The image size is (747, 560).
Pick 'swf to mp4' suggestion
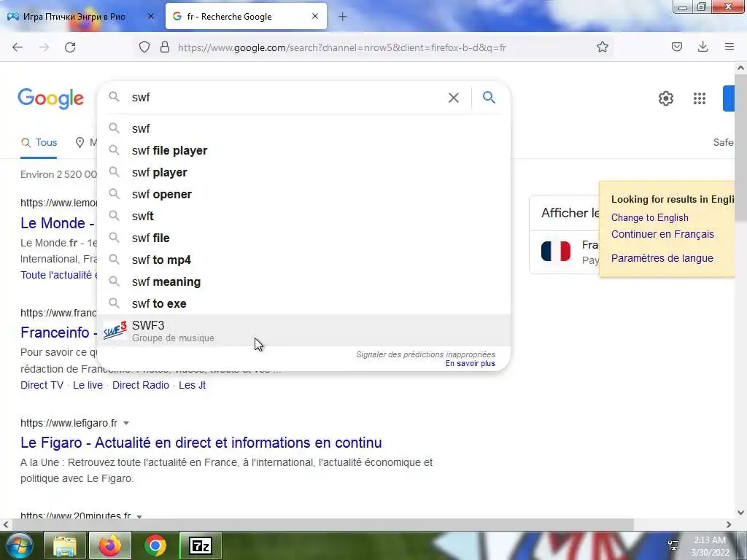point(303,260)
